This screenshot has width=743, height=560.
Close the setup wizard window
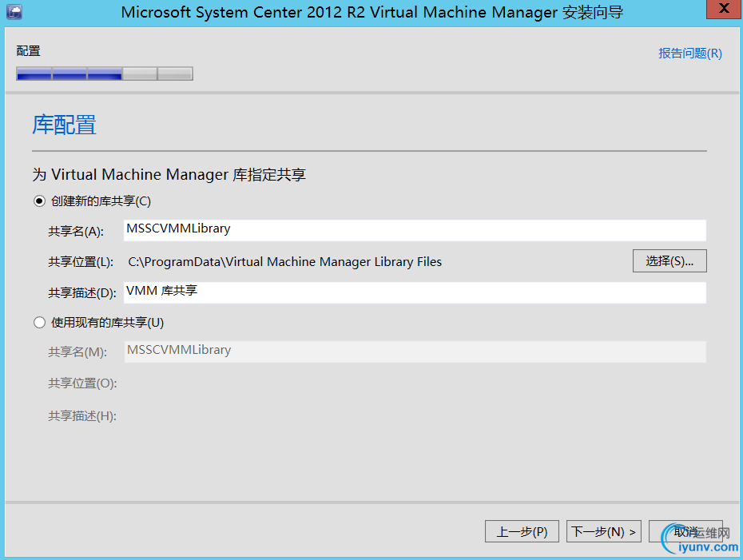point(722,10)
